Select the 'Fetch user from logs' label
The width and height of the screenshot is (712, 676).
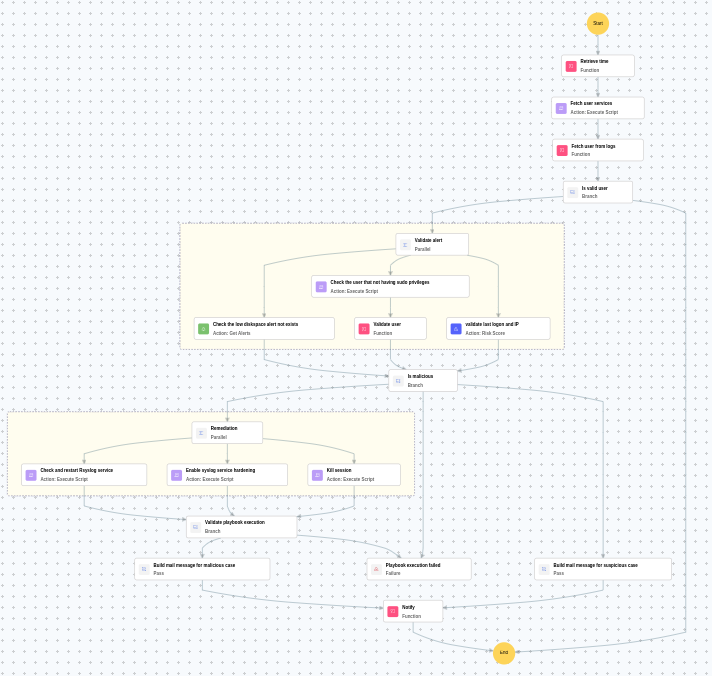coord(593,146)
